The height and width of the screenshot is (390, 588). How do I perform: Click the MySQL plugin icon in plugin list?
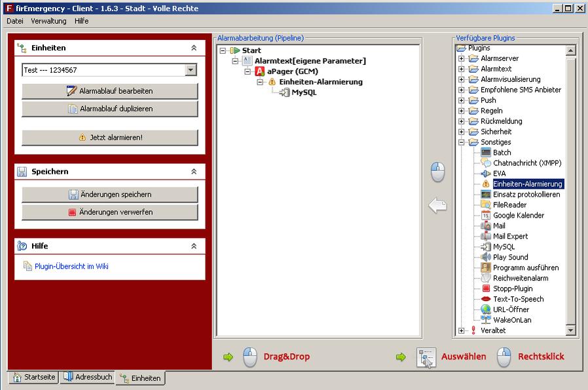tap(486, 247)
